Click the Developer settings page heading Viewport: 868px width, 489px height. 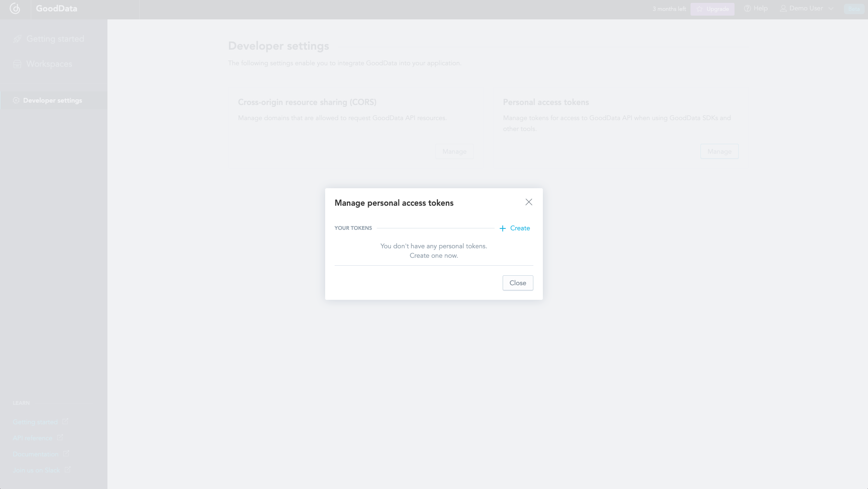[278, 46]
